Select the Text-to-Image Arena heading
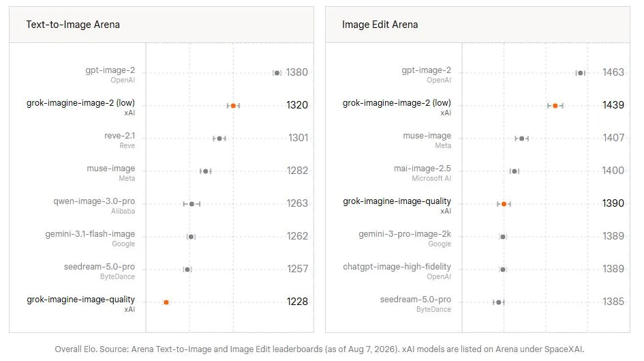Image resolution: width=644 pixels, height=361 pixels. pyautogui.click(x=73, y=25)
